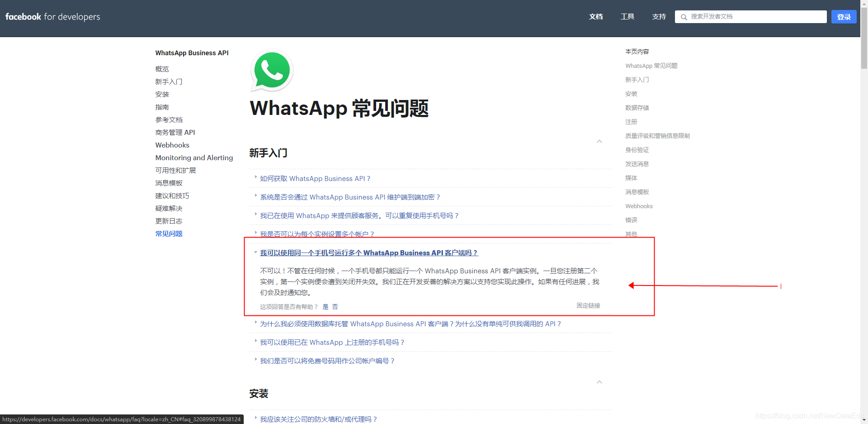Open Webhooks in left sidebar
The height and width of the screenshot is (424, 868).
coord(172,145)
